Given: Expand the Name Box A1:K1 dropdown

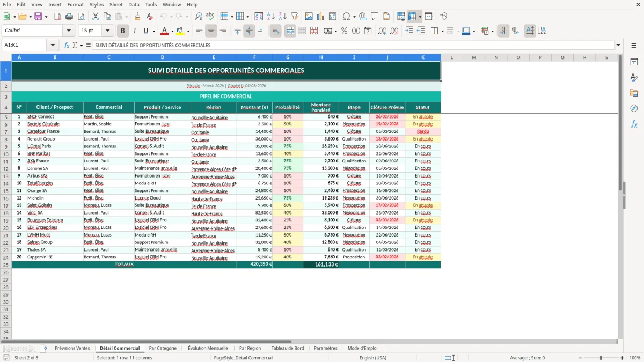Looking at the screenshot, I should (x=53, y=46).
